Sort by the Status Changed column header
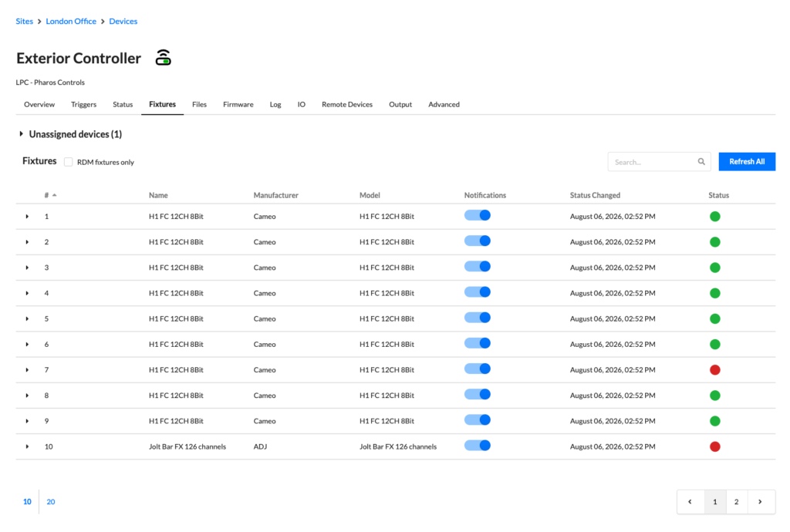Image resolution: width=790 pixels, height=532 pixels. click(x=595, y=195)
